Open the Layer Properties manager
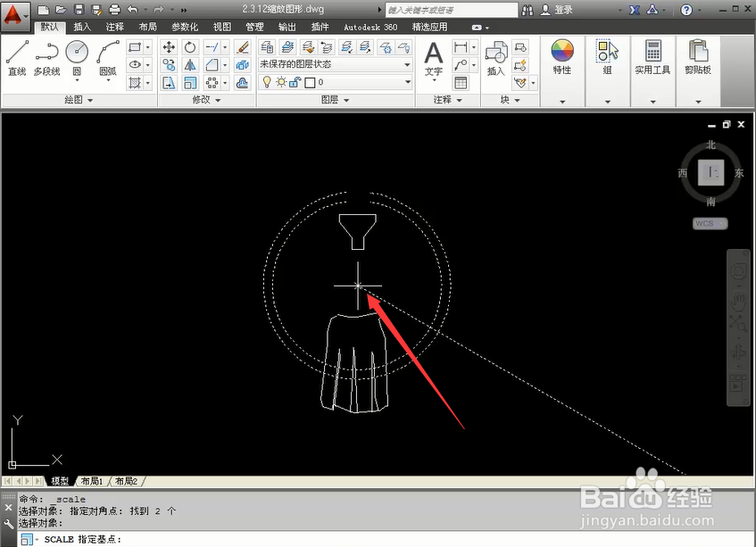 tap(267, 47)
